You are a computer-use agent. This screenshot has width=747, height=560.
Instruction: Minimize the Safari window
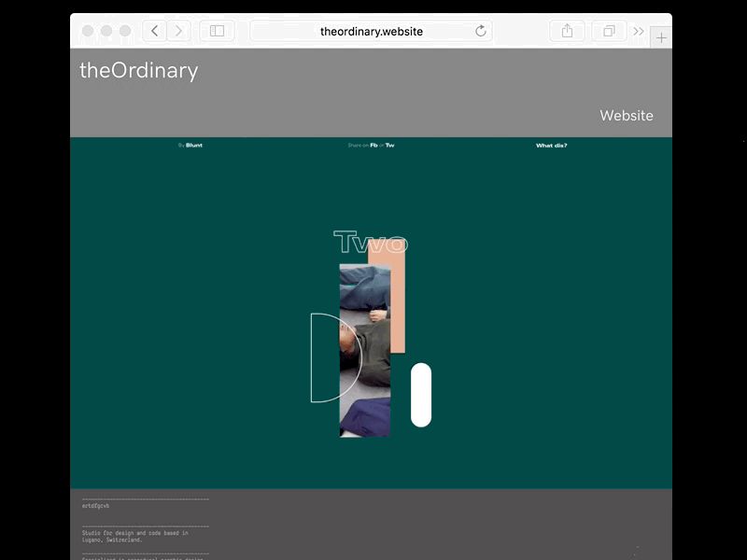tap(106, 31)
